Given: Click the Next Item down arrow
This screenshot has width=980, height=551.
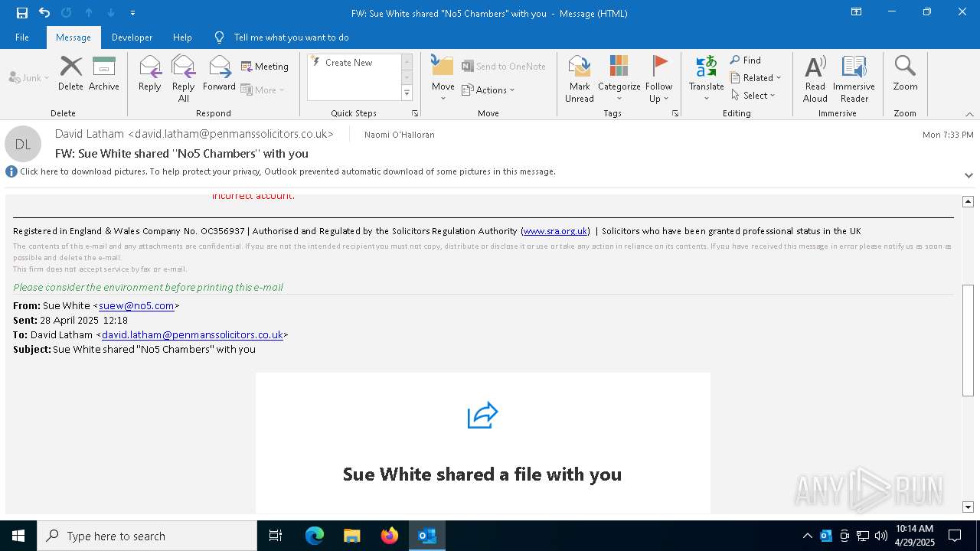Looking at the screenshot, I should (111, 13).
